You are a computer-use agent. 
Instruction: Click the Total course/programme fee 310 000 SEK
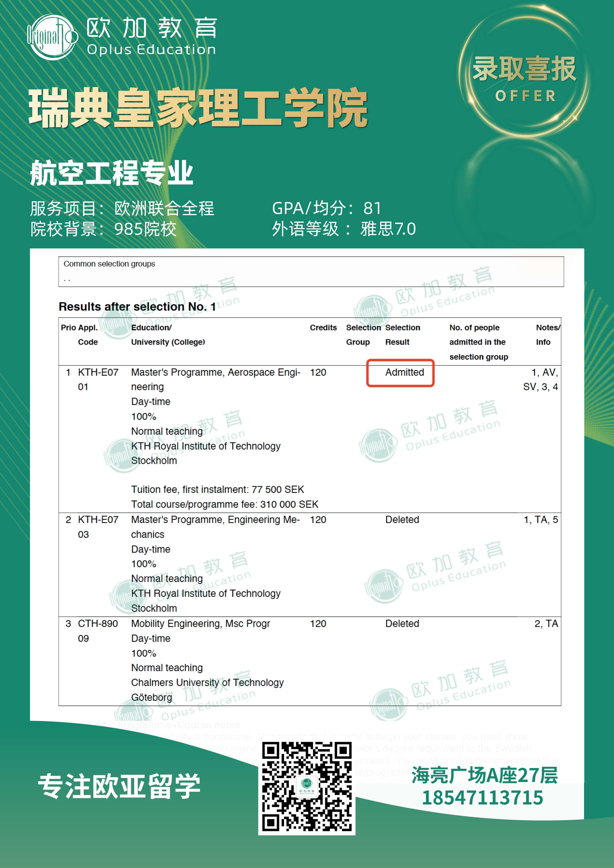[x=225, y=504]
